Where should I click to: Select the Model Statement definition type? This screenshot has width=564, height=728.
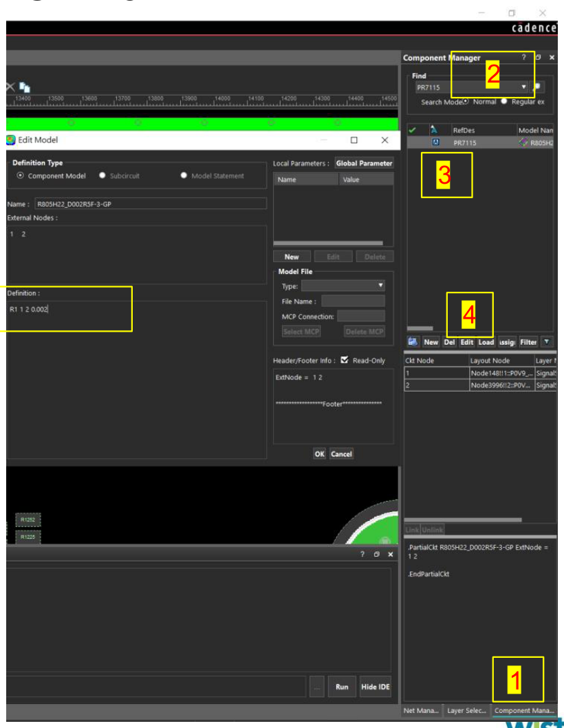184,175
